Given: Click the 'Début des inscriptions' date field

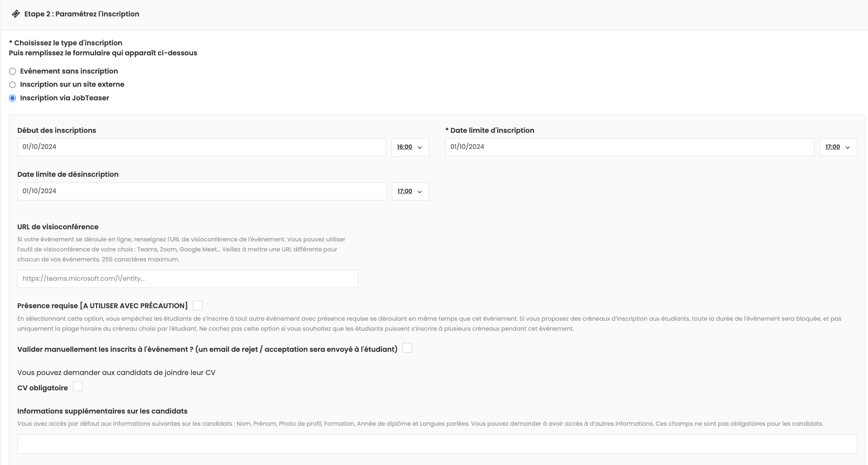Looking at the screenshot, I should tap(201, 147).
